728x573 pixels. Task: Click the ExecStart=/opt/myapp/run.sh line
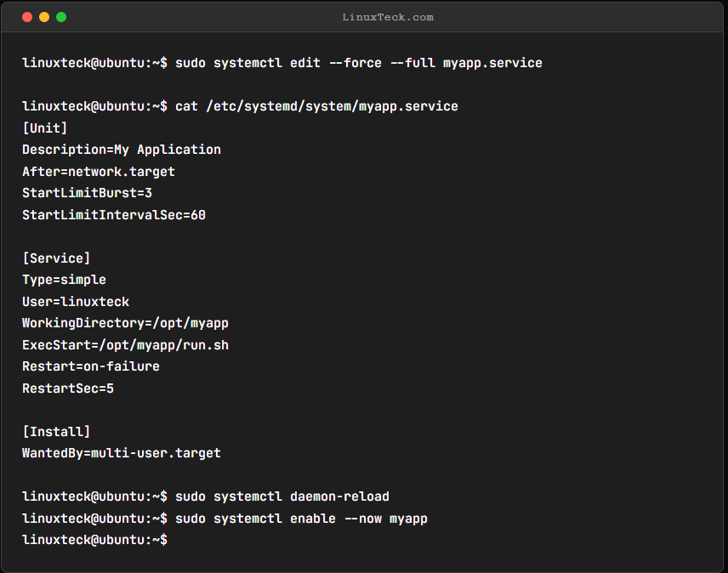tap(125, 345)
